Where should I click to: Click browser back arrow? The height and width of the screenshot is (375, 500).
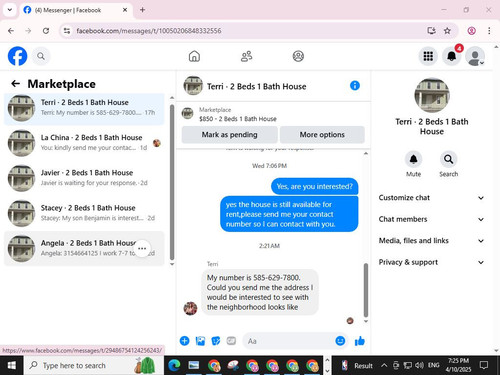[x=11, y=31]
